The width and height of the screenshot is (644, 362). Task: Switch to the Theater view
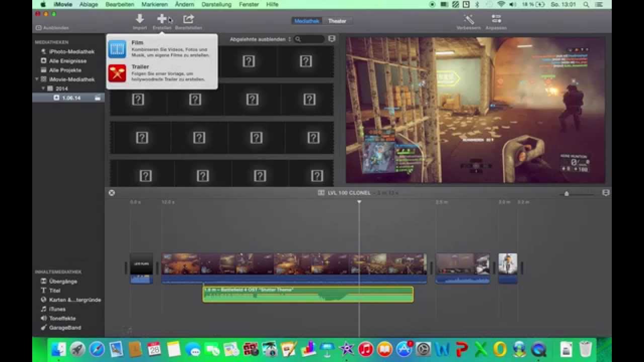[x=337, y=21]
